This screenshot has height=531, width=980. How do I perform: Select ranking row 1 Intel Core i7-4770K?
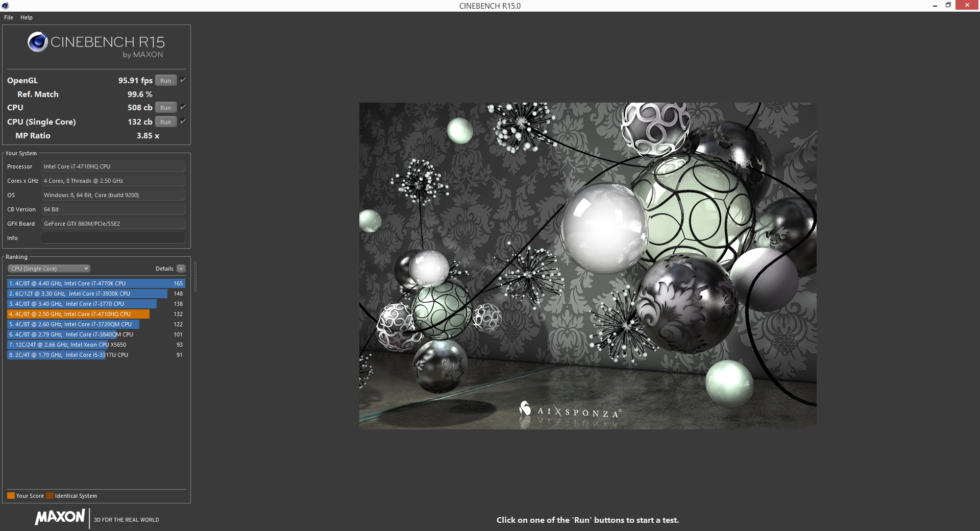pos(96,283)
